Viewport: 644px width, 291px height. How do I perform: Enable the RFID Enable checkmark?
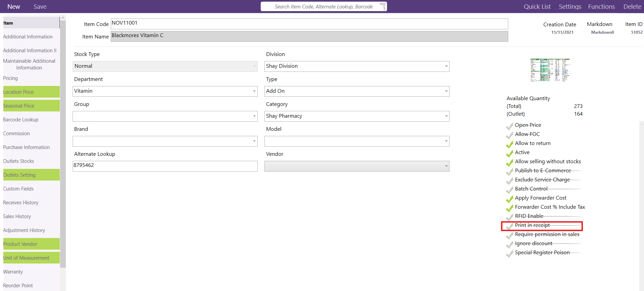coord(510,217)
